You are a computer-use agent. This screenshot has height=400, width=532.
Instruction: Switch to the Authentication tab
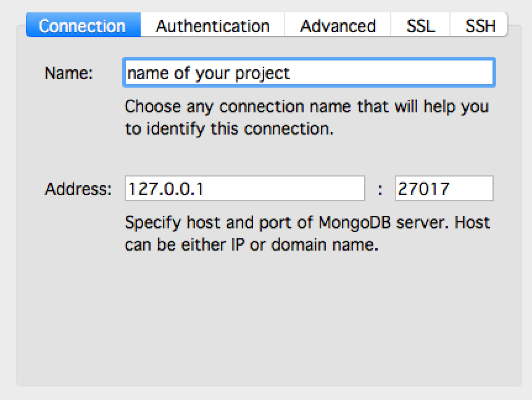(212, 26)
